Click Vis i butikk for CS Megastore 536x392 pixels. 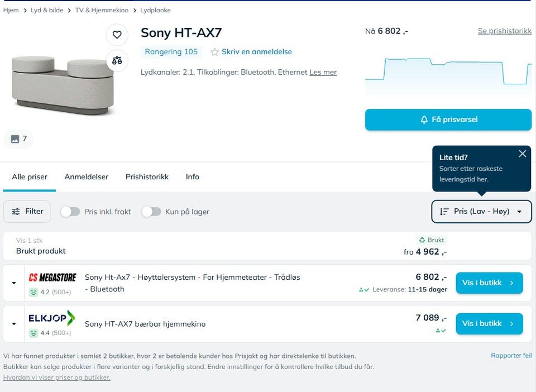(489, 283)
